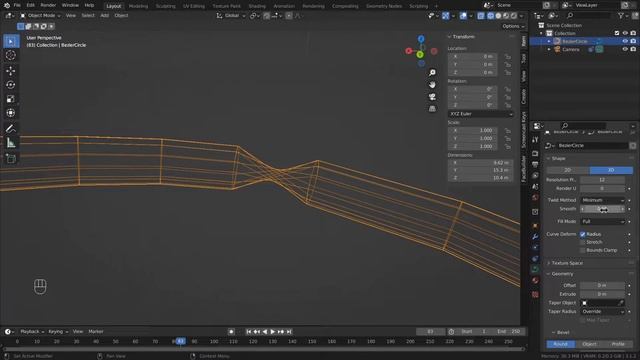Open the Render menu
Viewport: 640px width, 360px height.
click(48, 5)
